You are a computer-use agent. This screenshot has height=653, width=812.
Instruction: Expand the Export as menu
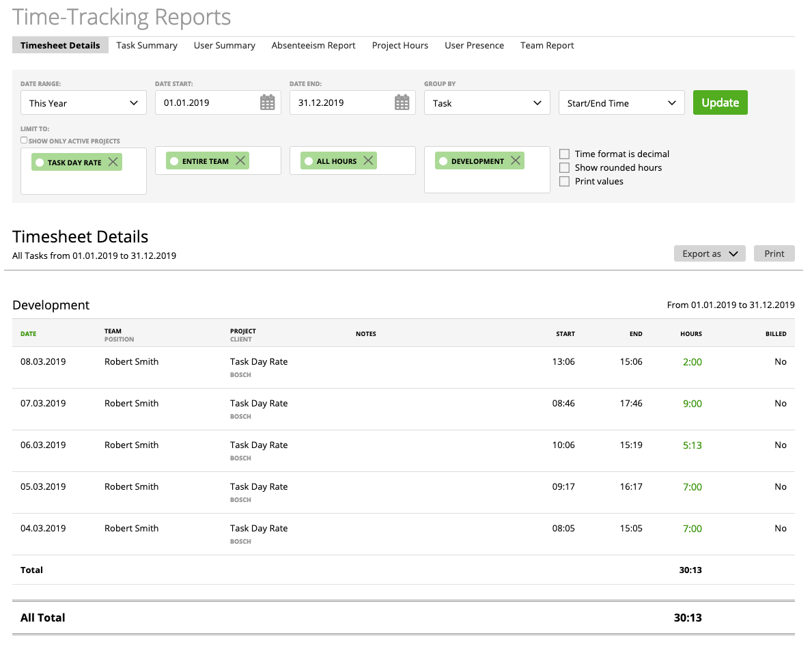710,253
